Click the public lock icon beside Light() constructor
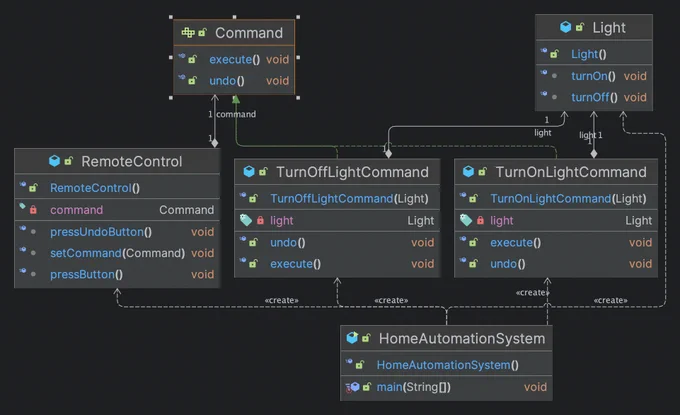The image size is (680, 415). click(x=554, y=54)
